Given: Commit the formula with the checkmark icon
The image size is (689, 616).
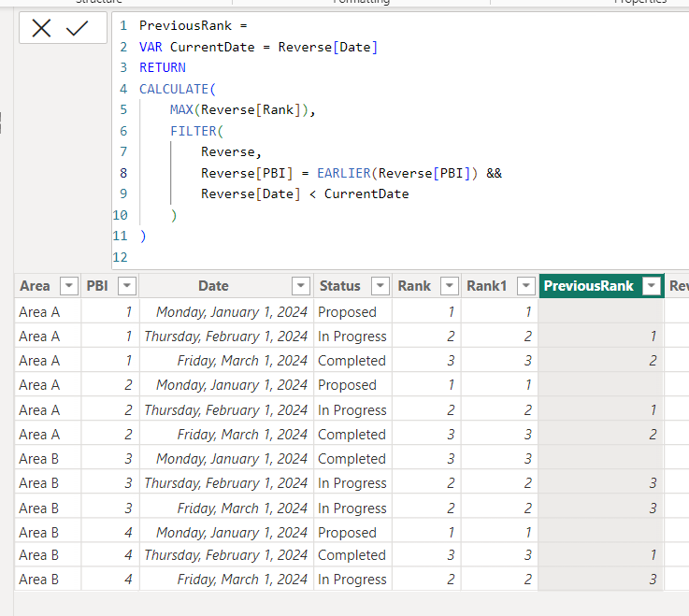Looking at the screenshot, I should tap(77, 29).
